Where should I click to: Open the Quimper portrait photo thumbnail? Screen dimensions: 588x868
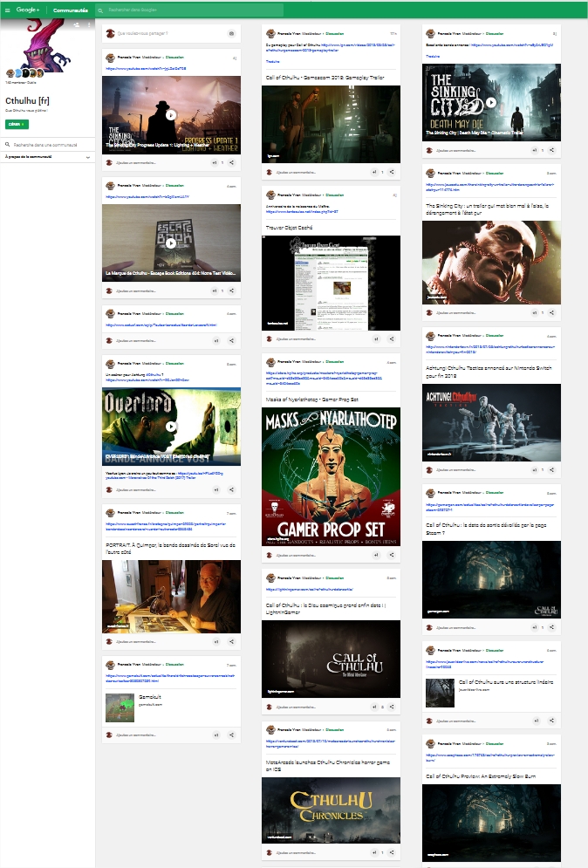(171, 596)
